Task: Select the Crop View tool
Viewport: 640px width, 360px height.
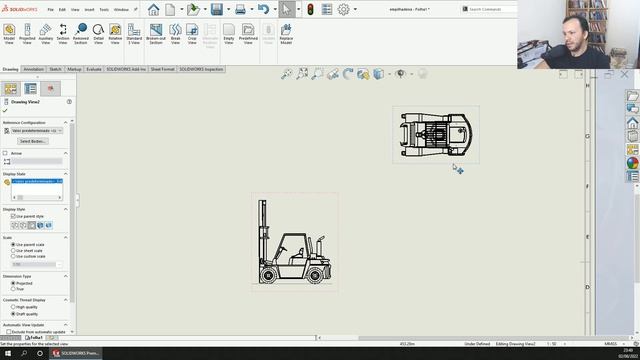Action: pos(192,34)
